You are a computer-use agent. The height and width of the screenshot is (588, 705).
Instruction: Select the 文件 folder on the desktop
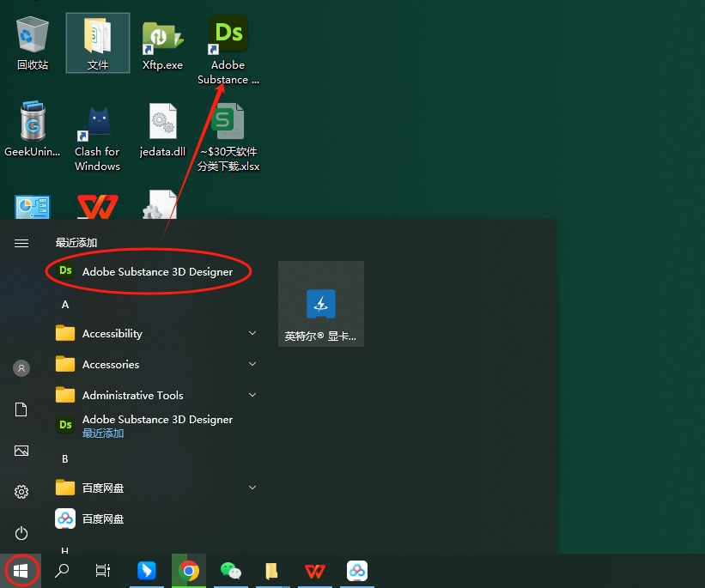click(x=98, y=43)
